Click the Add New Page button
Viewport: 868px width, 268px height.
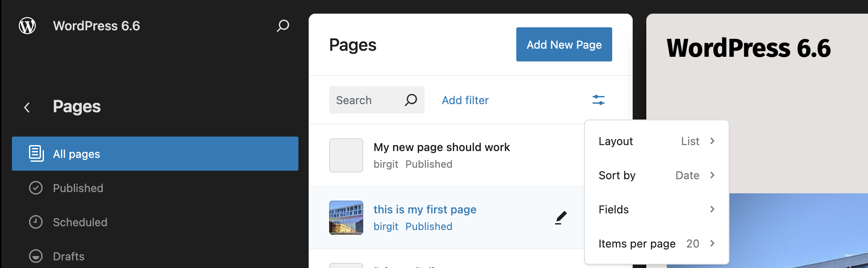(564, 44)
